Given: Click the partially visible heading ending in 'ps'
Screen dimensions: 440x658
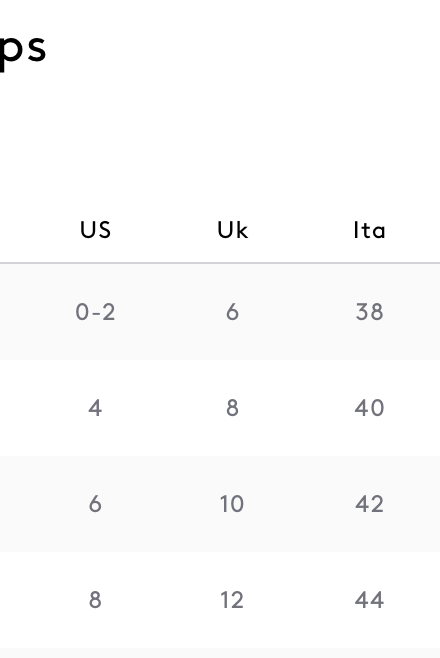Looking at the screenshot, I should [23, 50].
